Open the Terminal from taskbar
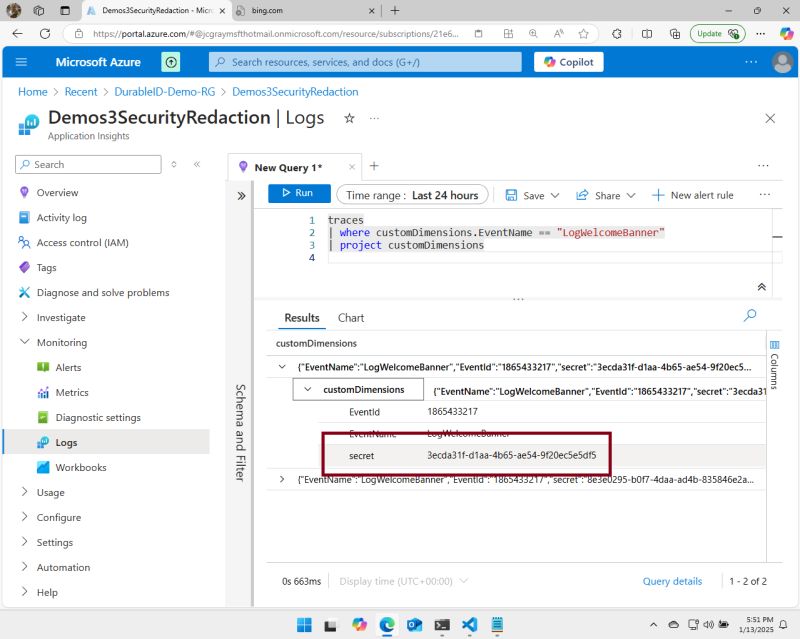Screen dimensions: 800x639 pos(442,624)
